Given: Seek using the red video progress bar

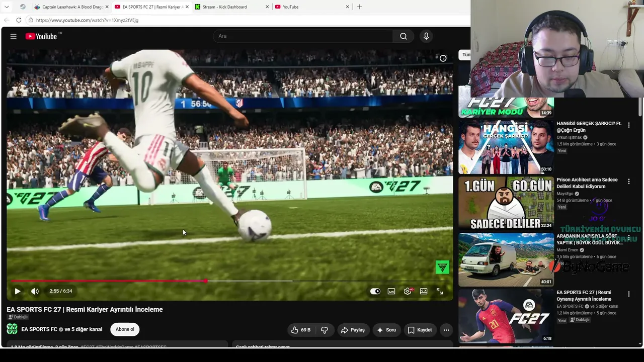Looking at the screenshot, I should [x=229, y=281].
